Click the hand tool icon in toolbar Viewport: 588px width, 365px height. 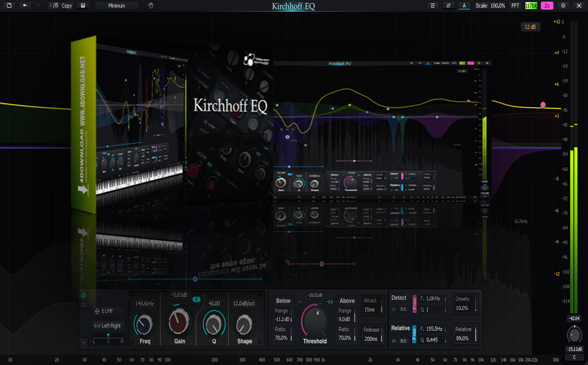tap(151, 6)
